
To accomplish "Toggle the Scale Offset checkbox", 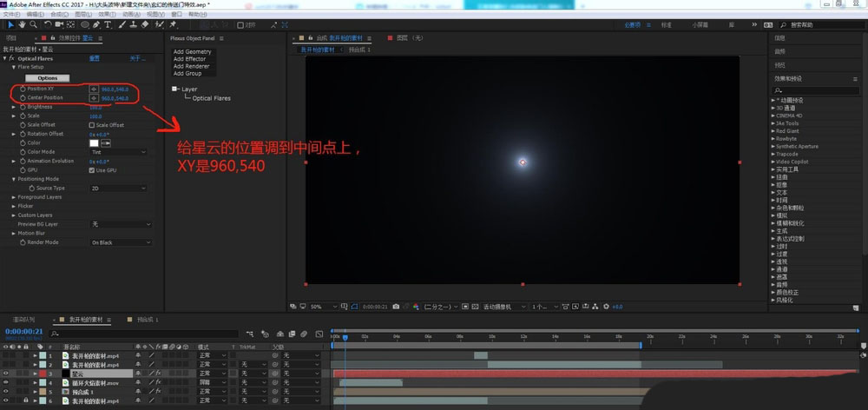I will (x=93, y=125).
